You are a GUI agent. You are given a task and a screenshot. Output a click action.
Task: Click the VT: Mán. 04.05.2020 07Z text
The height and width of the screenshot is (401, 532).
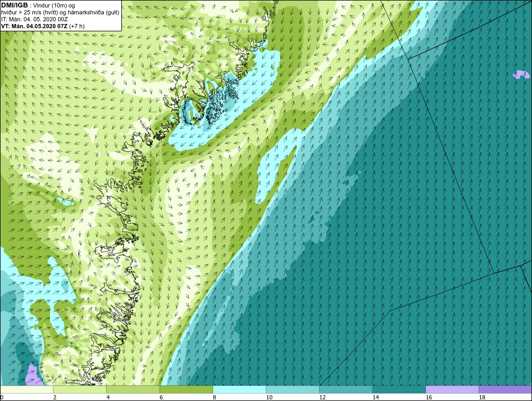(x=34, y=26)
